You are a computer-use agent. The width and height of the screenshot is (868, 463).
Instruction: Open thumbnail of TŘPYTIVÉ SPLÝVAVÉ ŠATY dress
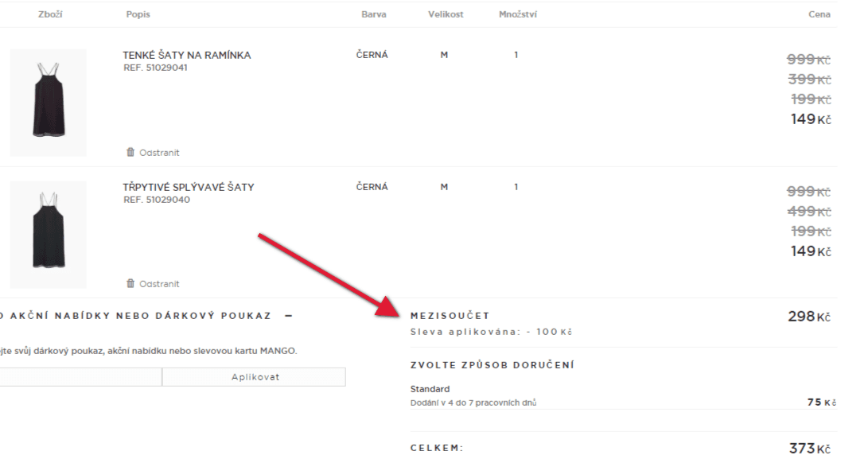(x=49, y=234)
